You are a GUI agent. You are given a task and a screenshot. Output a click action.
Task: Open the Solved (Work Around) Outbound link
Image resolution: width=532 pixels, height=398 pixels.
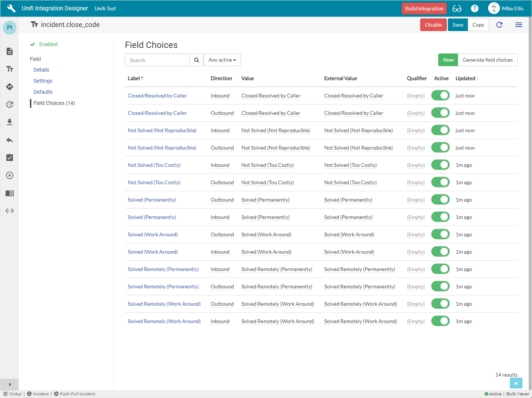point(153,234)
